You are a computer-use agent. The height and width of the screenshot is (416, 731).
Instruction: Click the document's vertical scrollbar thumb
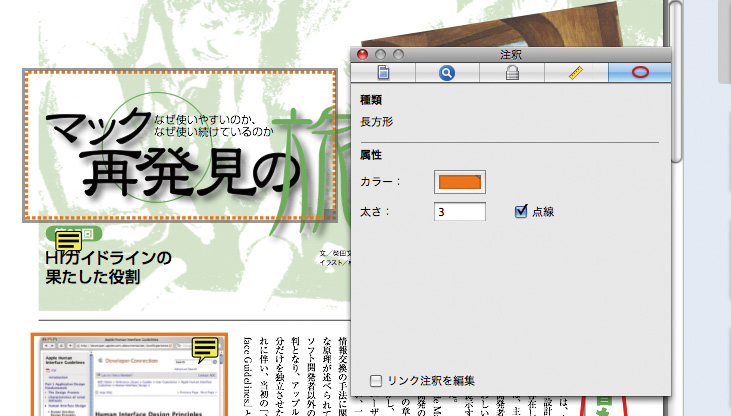click(x=676, y=82)
